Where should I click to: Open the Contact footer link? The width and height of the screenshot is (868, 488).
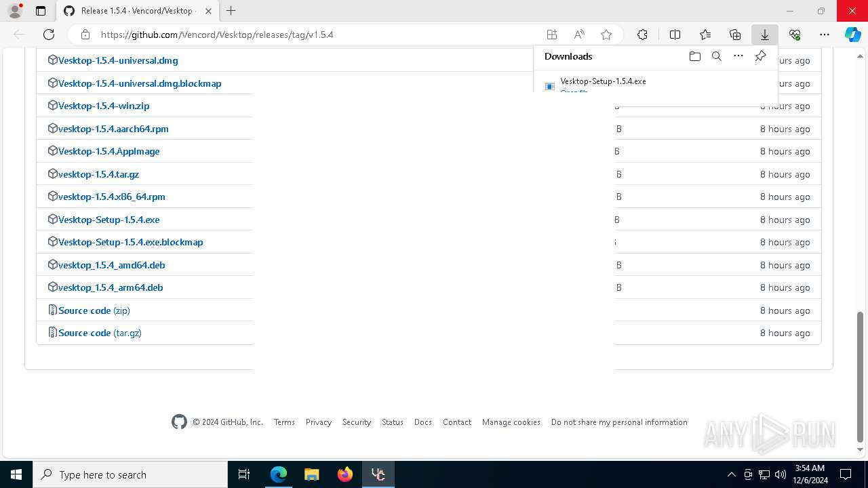[457, 422]
